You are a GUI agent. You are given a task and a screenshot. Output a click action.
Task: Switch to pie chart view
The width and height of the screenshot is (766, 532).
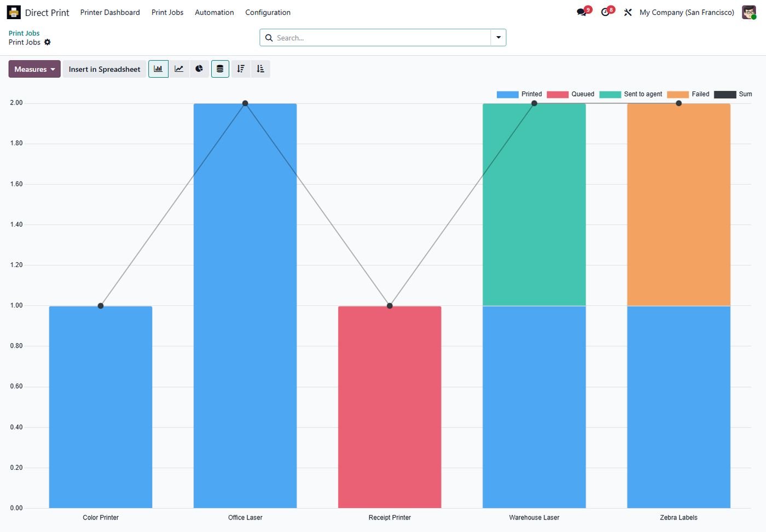[199, 69]
